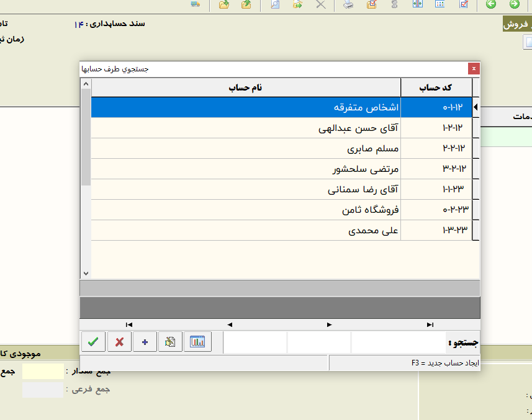Jump to last record navigation arrow
Screen dimensions: 532x420
click(430, 324)
